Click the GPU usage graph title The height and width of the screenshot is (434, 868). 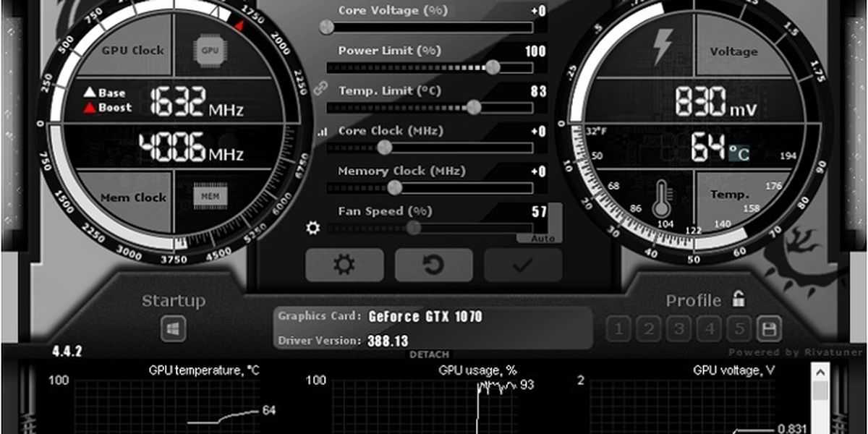(478, 370)
